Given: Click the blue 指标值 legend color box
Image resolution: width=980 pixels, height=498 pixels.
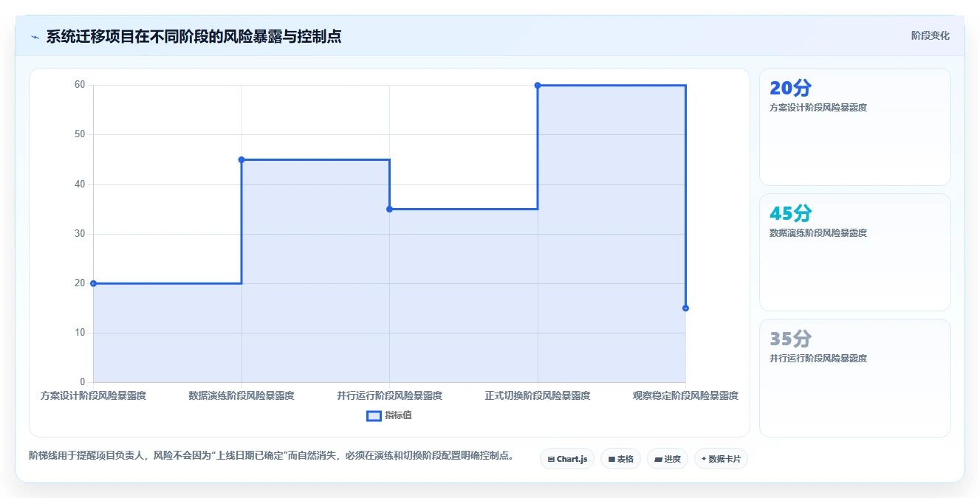Looking at the screenshot, I should pos(374,416).
